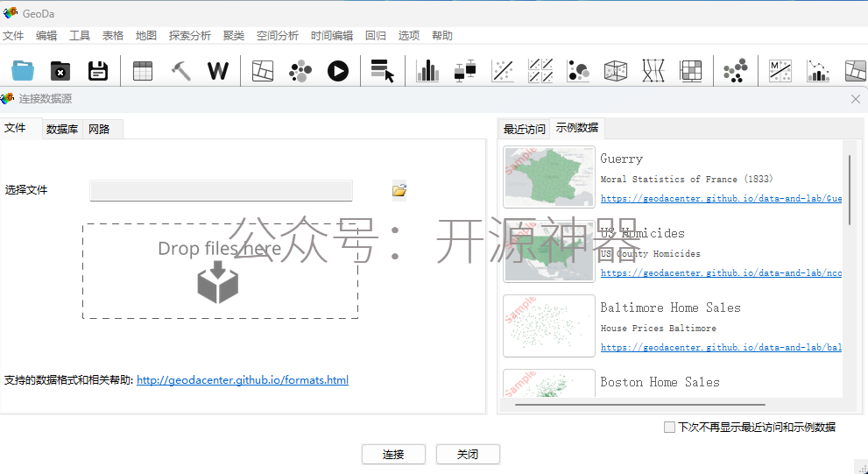The image size is (868, 474).
Task: Open the Table toolbar icon
Action: pos(142,71)
